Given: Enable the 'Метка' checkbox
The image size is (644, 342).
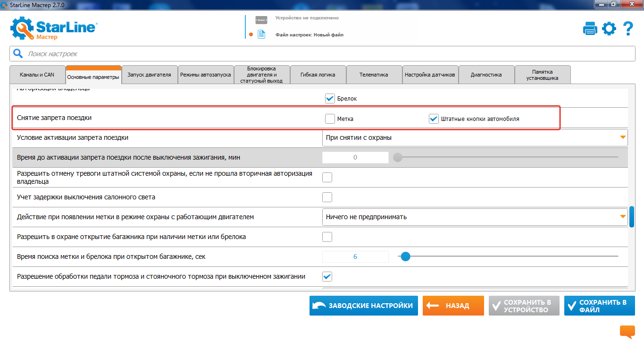Looking at the screenshot, I should 330,119.
